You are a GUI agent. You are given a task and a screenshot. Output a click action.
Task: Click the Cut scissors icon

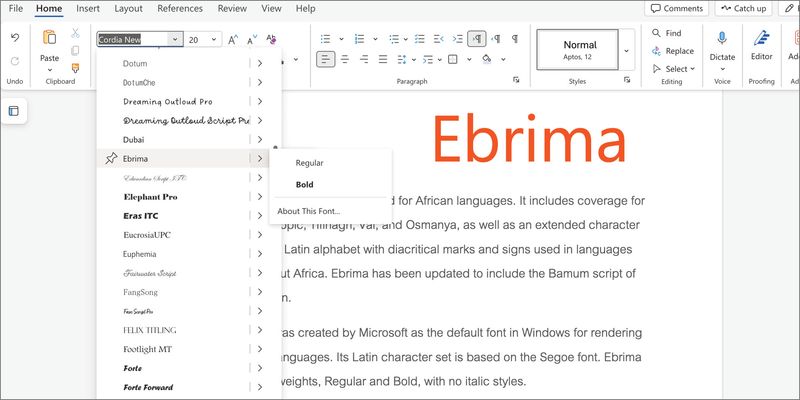pos(75,33)
